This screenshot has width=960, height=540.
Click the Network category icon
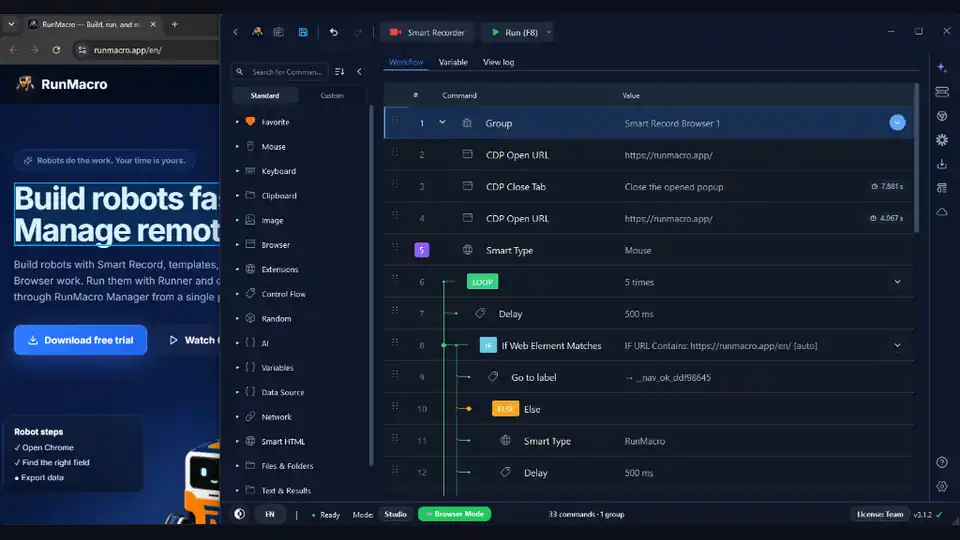tap(250, 416)
